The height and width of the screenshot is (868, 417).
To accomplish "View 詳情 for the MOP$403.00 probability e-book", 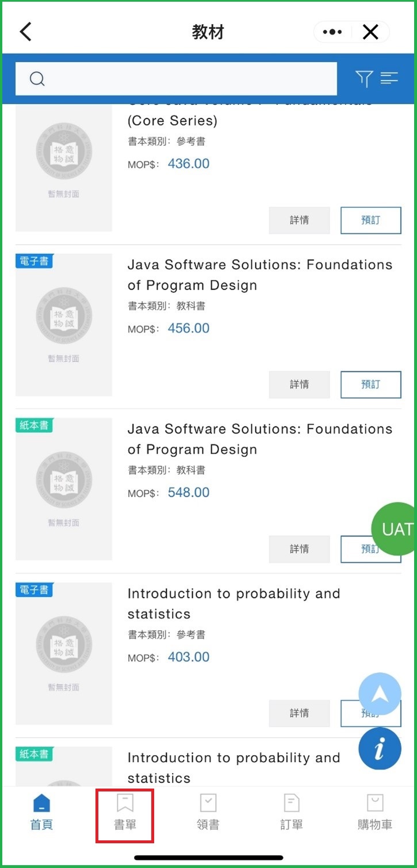I will (x=299, y=713).
